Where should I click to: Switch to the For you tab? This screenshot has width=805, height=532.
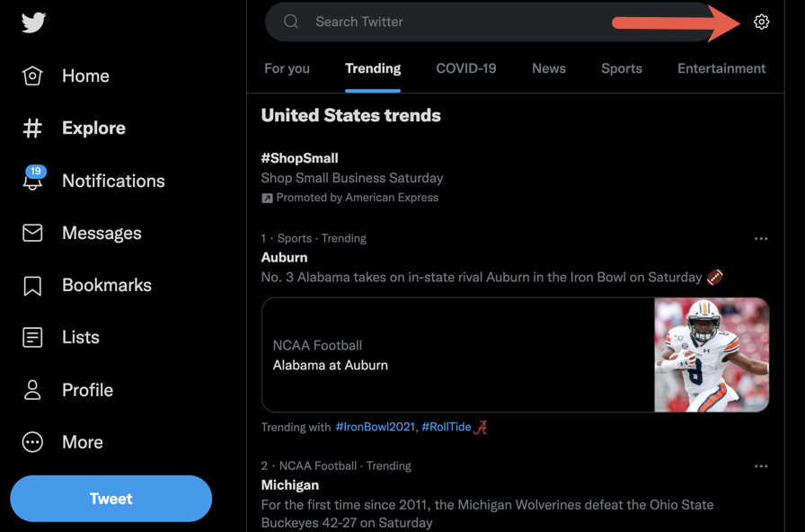pos(287,68)
